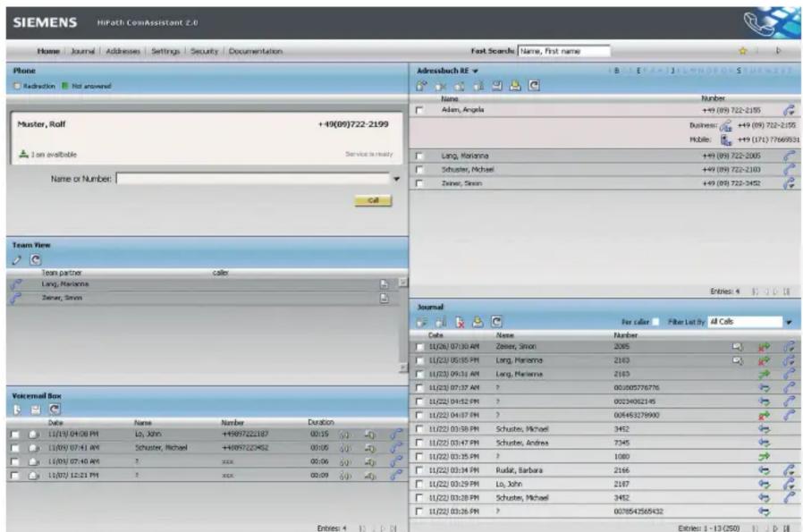803x532 pixels.
Task: Jump to letter S in address book
Action: 739,71
